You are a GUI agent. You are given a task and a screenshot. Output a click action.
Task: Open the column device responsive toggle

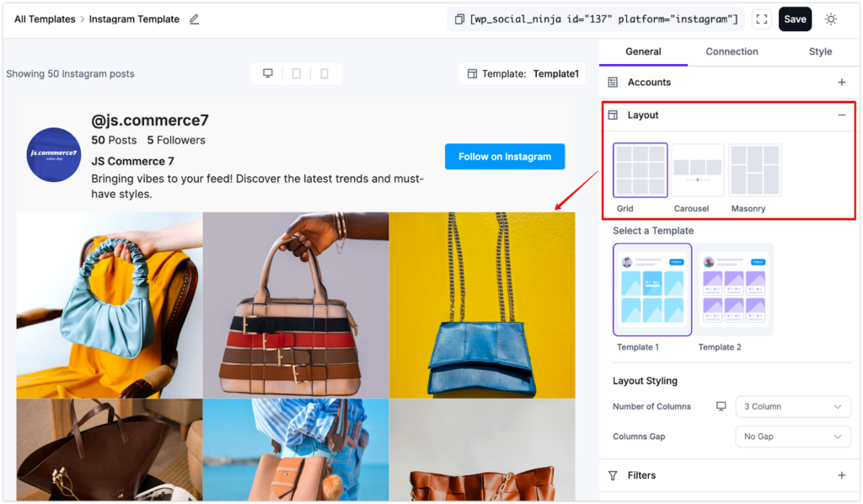(721, 405)
